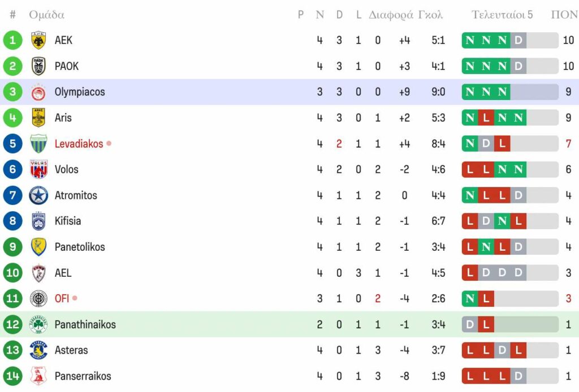
Task: Select the Panetolikos yellow shield icon
Action: coord(38,247)
